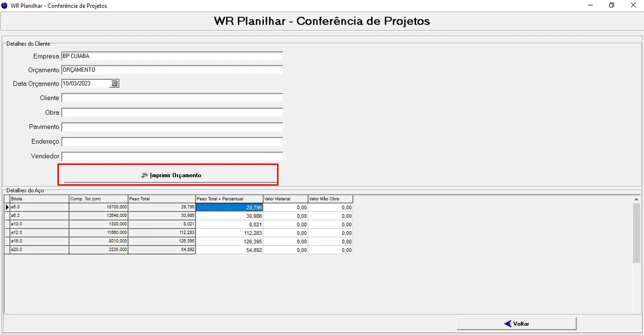Click the Imprimir Orçamento button
The height and width of the screenshot is (335, 644).
170,175
